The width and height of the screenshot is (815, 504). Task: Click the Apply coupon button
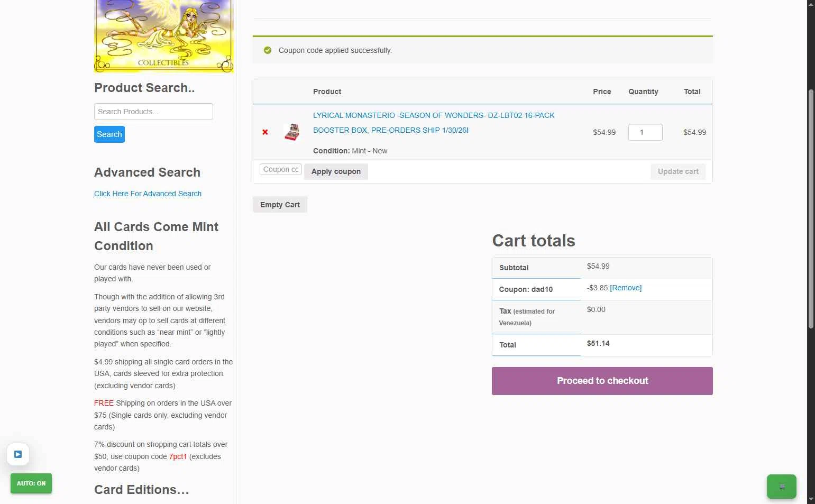click(x=336, y=171)
